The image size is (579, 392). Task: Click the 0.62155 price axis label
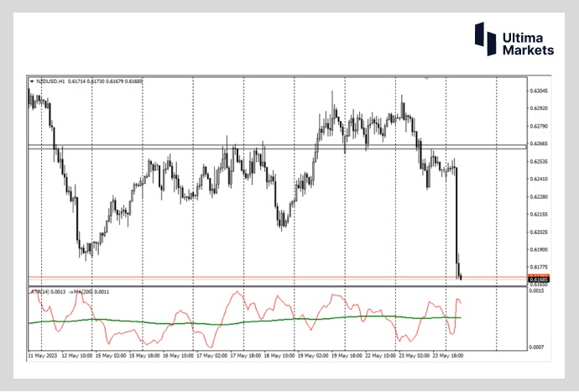pos(539,214)
